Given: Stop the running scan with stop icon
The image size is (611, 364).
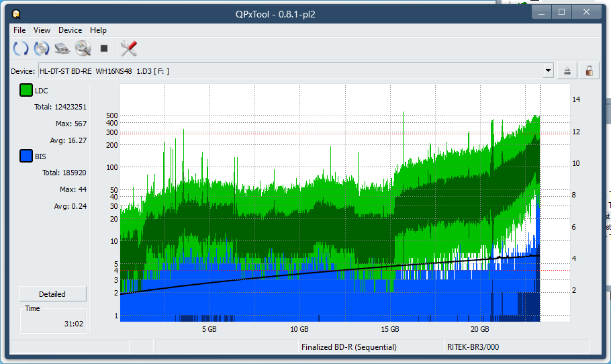Looking at the screenshot, I should pyautogui.click(x=103, y=48).
